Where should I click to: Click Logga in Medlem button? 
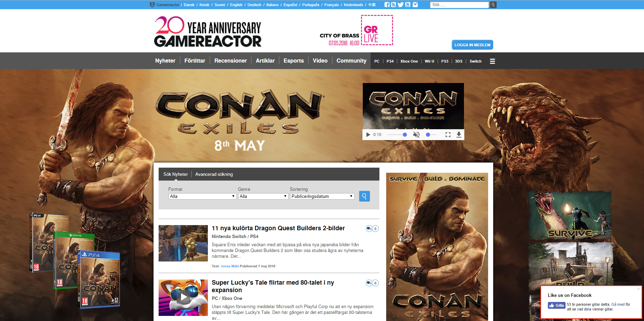(472, 45)
